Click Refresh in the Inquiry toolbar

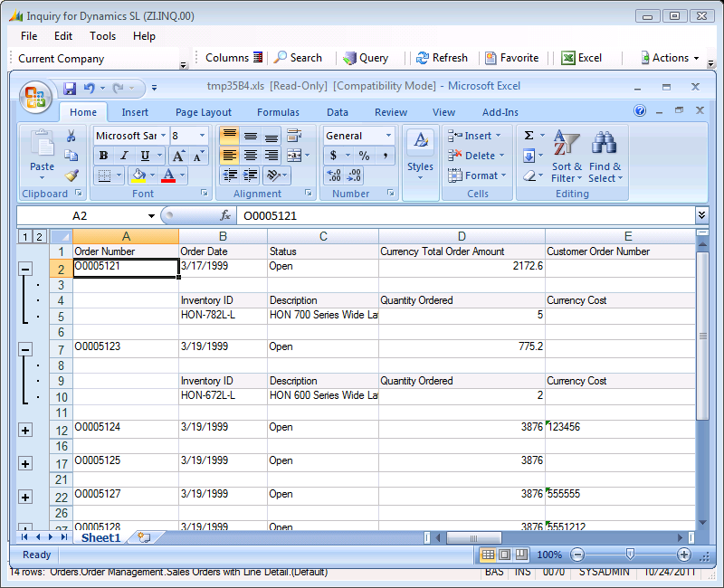(442, 58)
